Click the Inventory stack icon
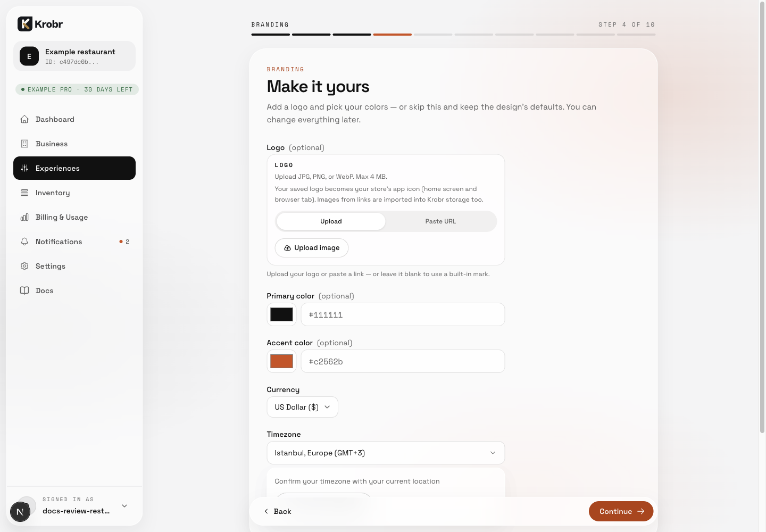Screen dimensions: 766x532 click(24, 193)
